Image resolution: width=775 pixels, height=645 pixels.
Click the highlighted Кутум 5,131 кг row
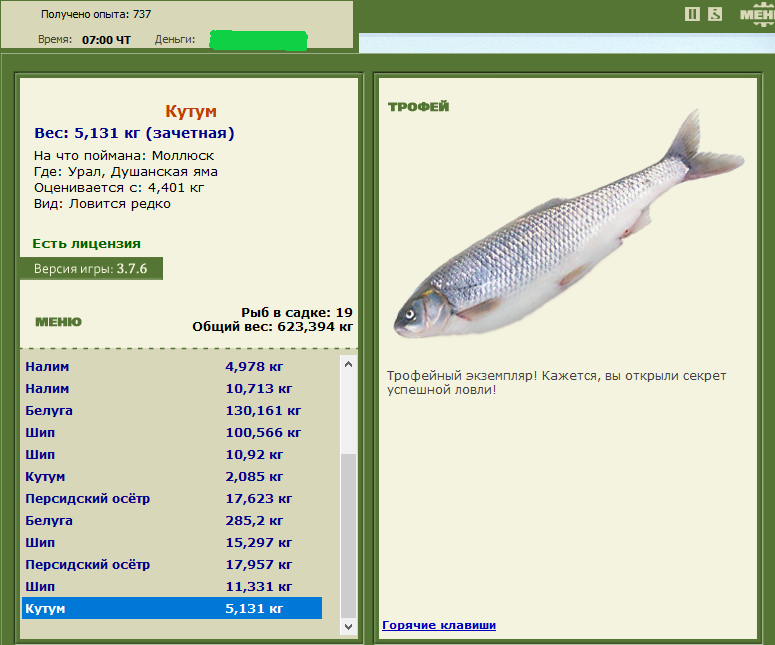click(x=172, y=608)
